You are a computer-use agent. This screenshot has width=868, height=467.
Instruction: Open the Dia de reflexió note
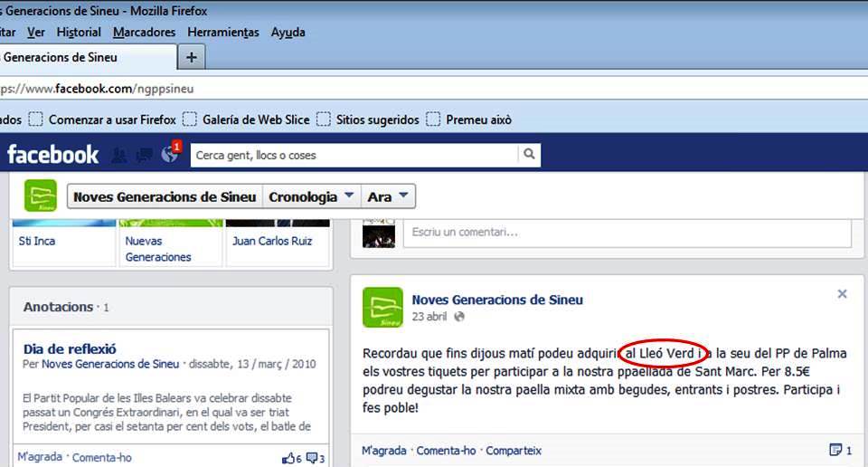pos(70,348)
